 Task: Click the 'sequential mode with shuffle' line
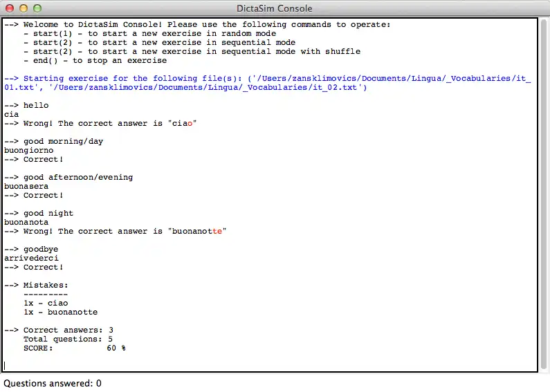(192, 52)
